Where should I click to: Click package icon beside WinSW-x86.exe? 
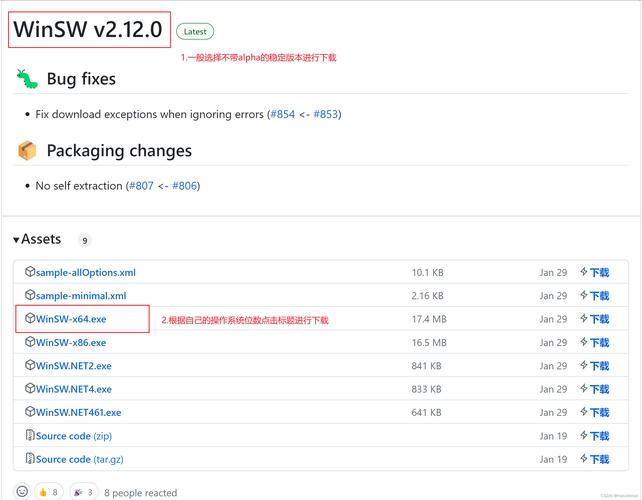coord(30,342)
